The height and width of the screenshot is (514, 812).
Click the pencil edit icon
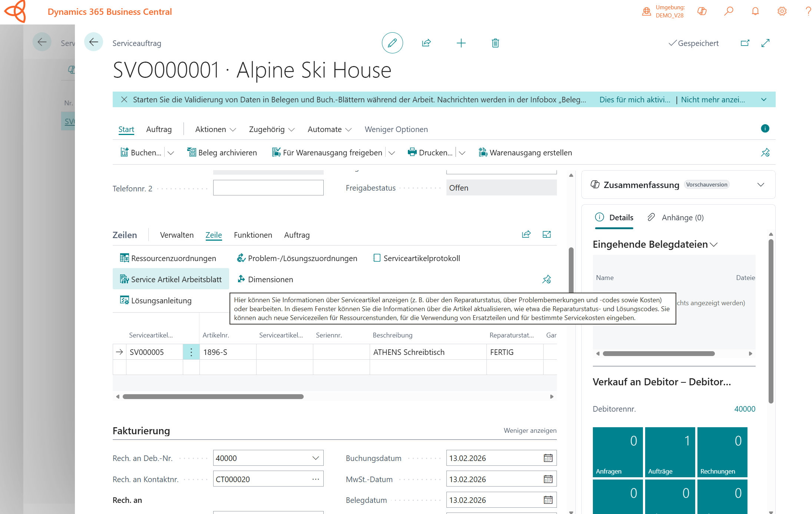pyautogui.click(x=392, y=43)
